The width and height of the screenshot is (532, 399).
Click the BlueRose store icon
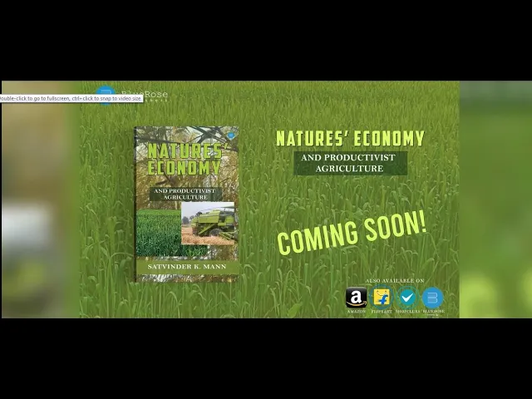tap(432, 298)
